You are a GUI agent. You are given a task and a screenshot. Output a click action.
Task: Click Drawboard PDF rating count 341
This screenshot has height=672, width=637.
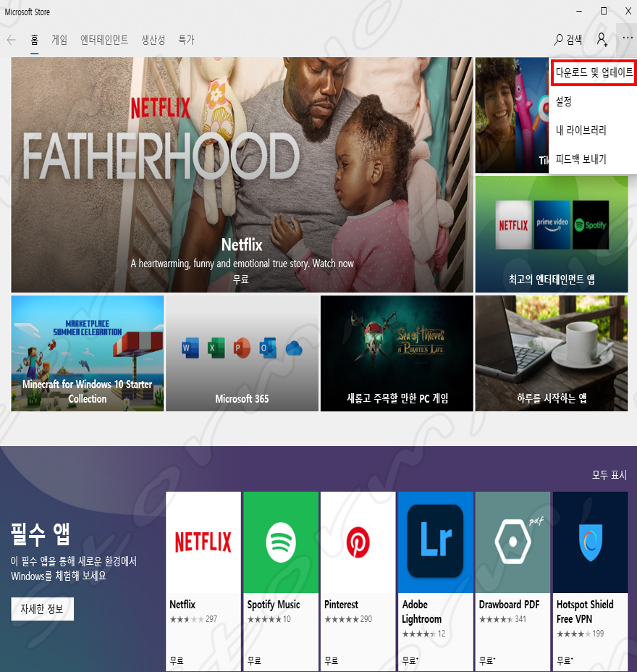click(x=520, y=619)
